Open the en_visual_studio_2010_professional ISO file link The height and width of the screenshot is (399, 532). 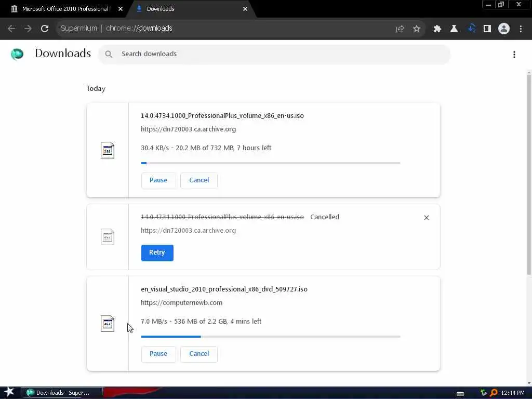pyautogui.click(x=224, y=289)
